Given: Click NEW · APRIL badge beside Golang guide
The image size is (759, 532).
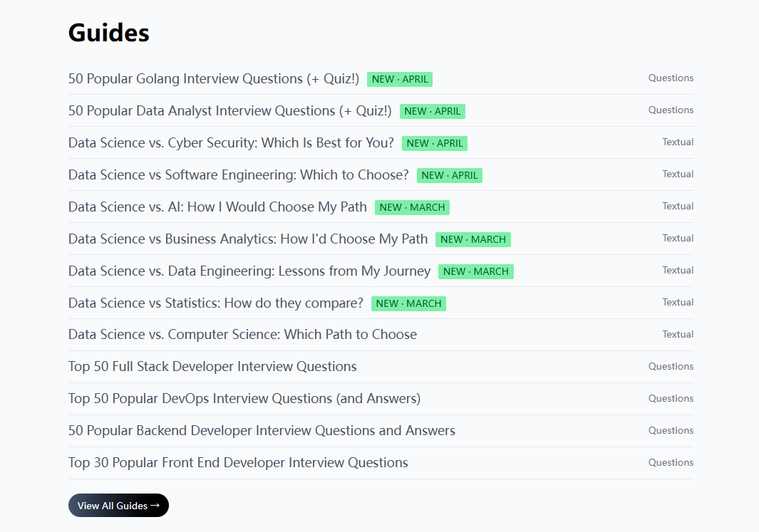Looking at the screenshot, I should (400, 79).
